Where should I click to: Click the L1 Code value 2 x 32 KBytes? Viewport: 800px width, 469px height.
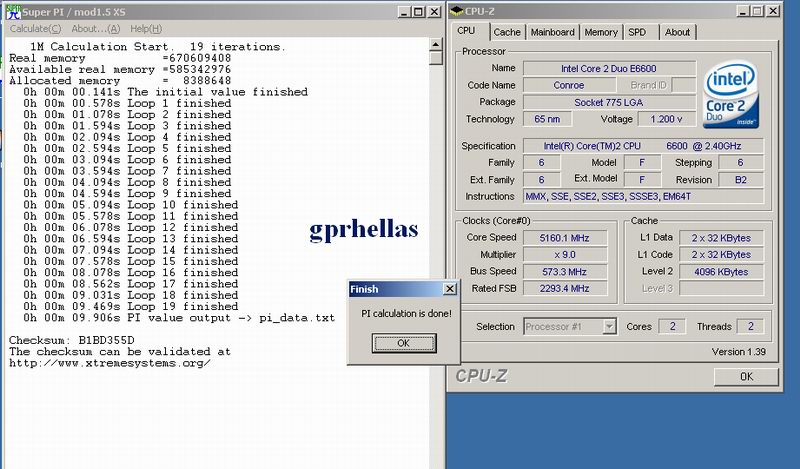tap(721, 255)
